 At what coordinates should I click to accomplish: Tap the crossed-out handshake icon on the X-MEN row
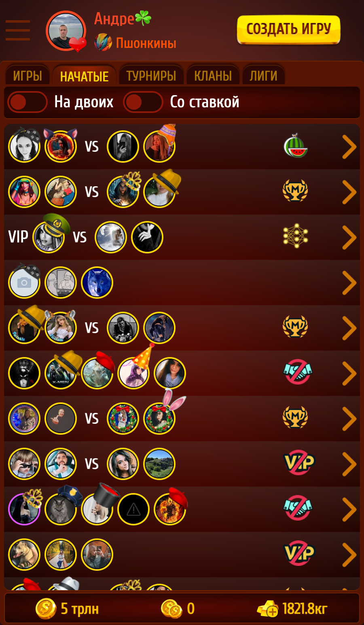pos(298,372)
